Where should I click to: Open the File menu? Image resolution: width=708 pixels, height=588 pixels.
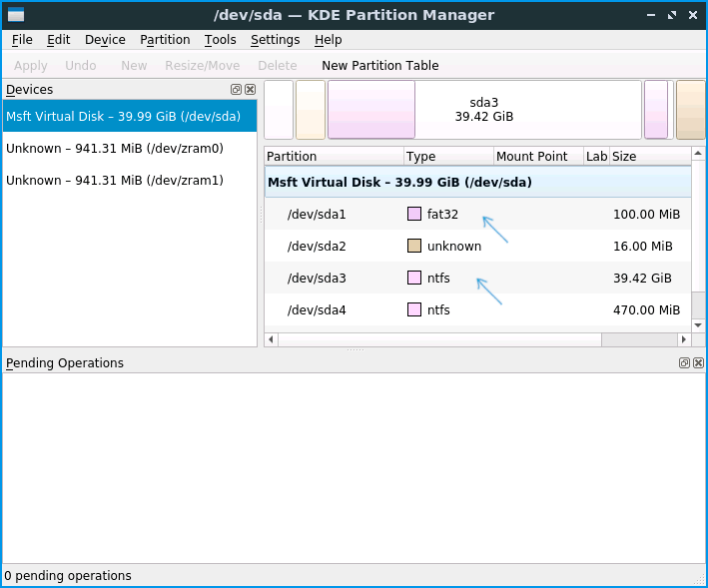click(x=22, y=40)
